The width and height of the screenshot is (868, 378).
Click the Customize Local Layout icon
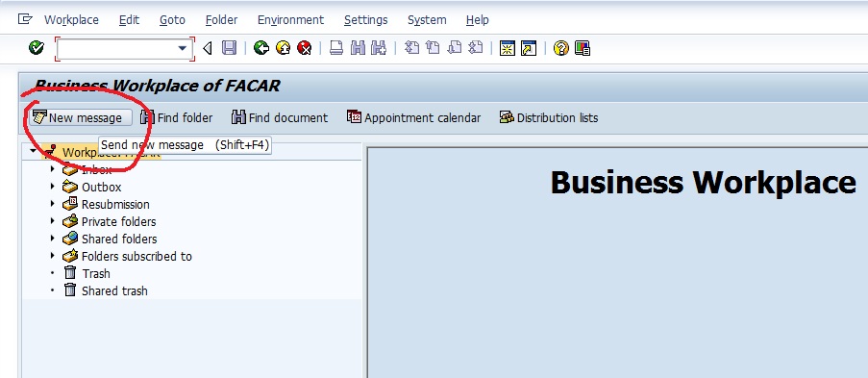click(583, 48)
